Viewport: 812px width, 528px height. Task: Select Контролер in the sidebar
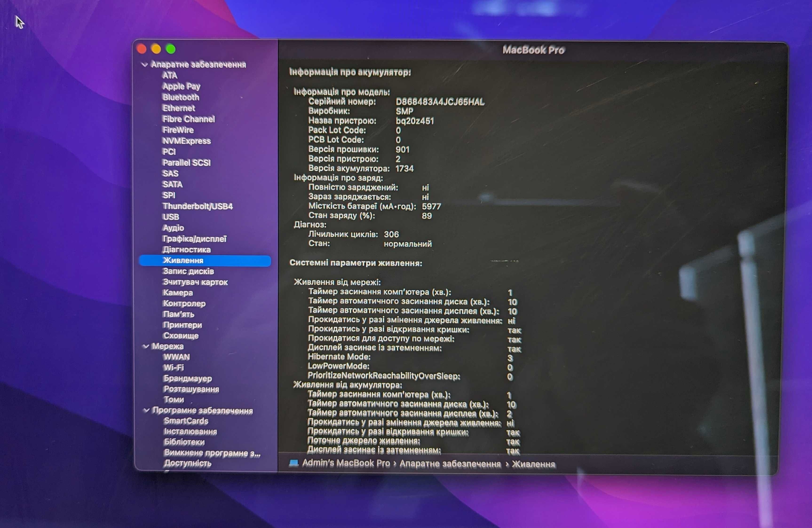coord(184,303)
